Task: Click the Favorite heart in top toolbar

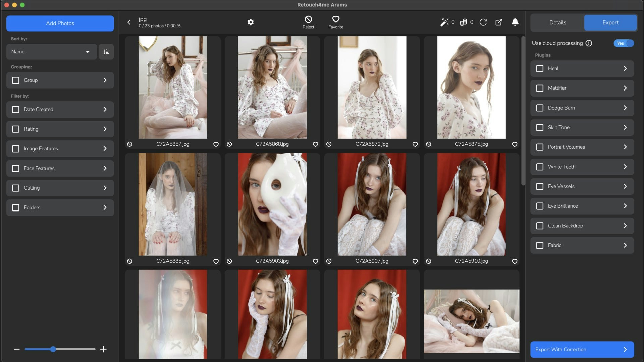Action: (336, 19)
